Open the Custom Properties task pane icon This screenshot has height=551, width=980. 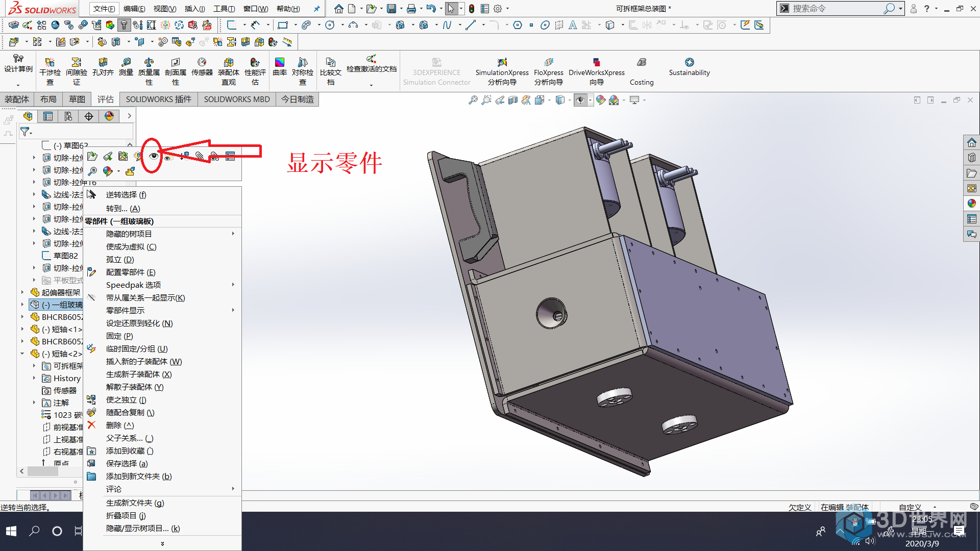971,219
